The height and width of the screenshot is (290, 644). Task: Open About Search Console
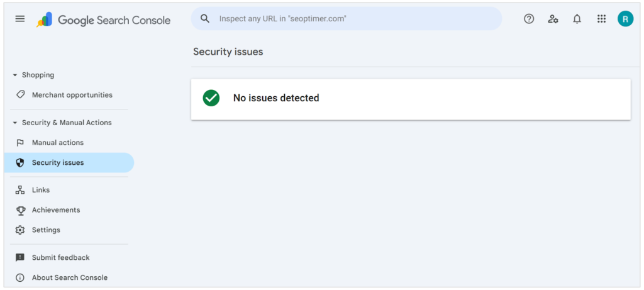(x=69, y=277)
